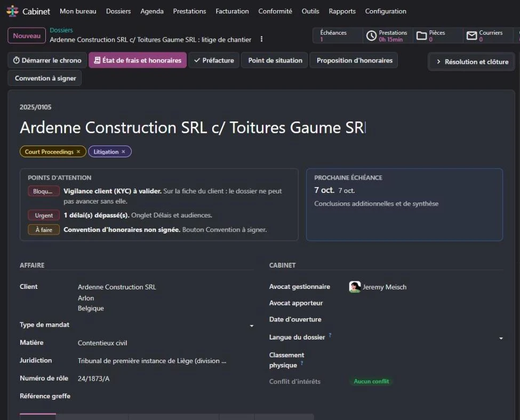Screen dimensions: 520x420
Task: Edit the dossier title field
Action: tap(261, 127)
